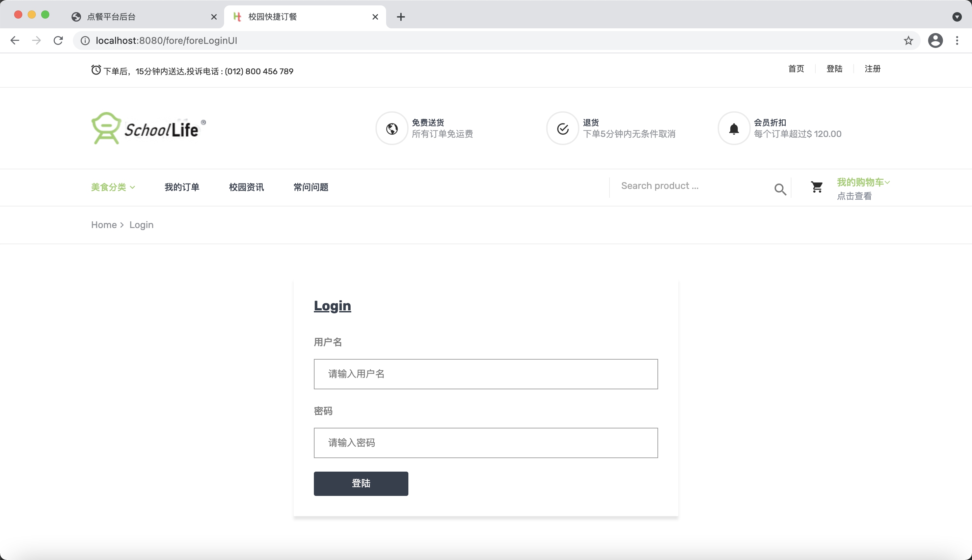Click the browser forward arrow
972x560 pixels.
(36, 40)
